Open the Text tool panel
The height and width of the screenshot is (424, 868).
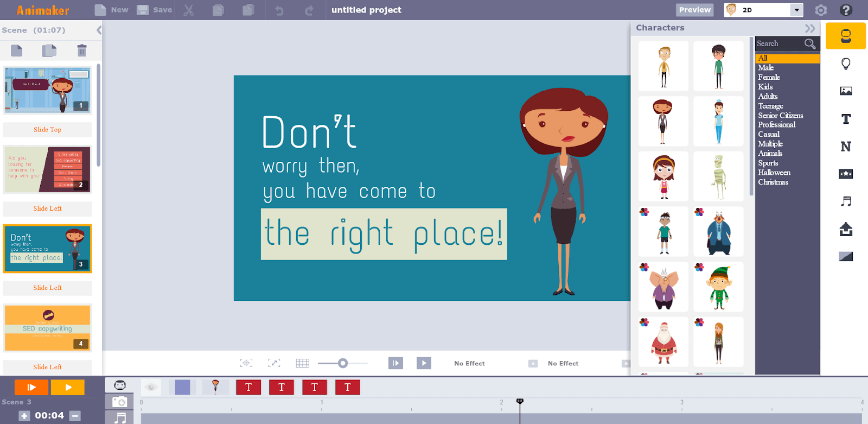[845, 119]
